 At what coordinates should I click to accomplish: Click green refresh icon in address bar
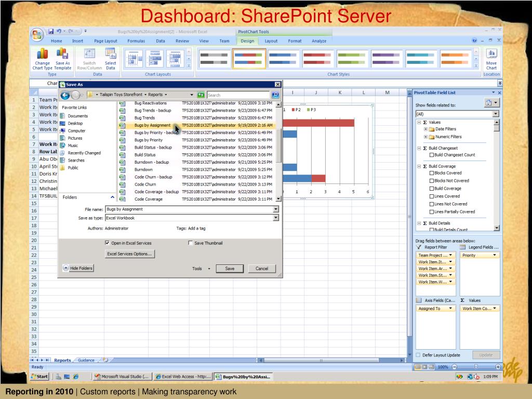pos(201,95)
